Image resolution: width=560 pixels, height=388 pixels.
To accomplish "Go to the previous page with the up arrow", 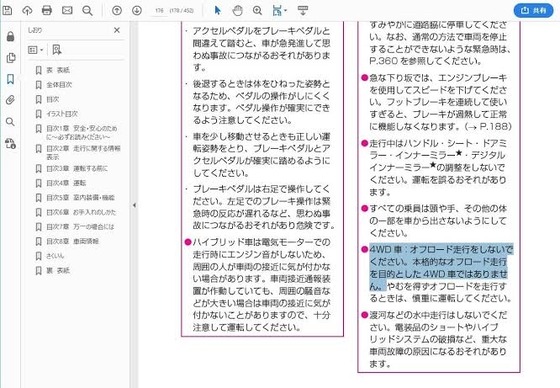I will pos(117,10).
